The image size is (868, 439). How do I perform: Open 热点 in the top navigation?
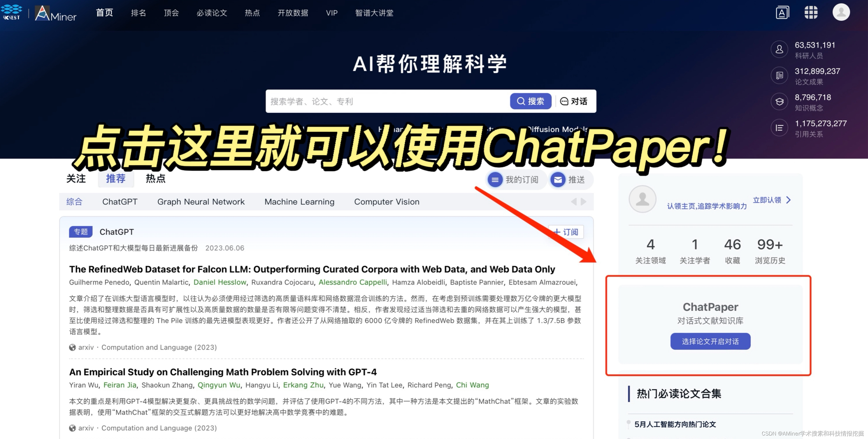[252, 13]
